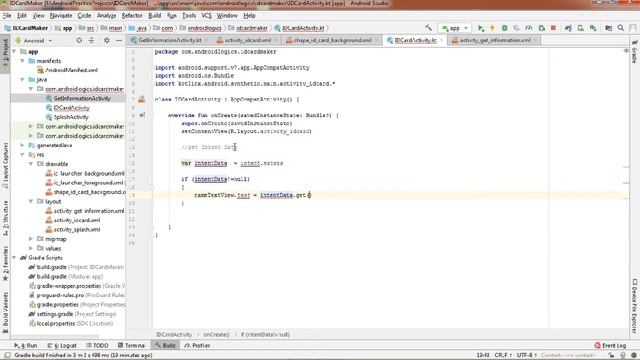This screenshot has width=640, height=360.
Task: Open the File menu
Action: pyautogui.click(x=7, y=16)
